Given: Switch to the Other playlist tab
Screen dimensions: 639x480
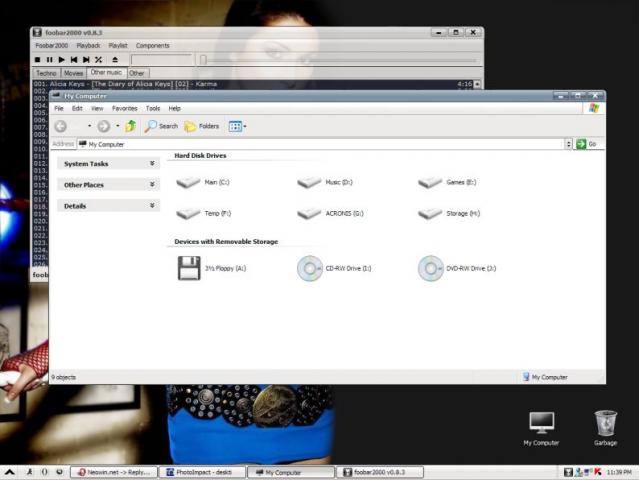Looking at the screenshot, I should 137,73.
